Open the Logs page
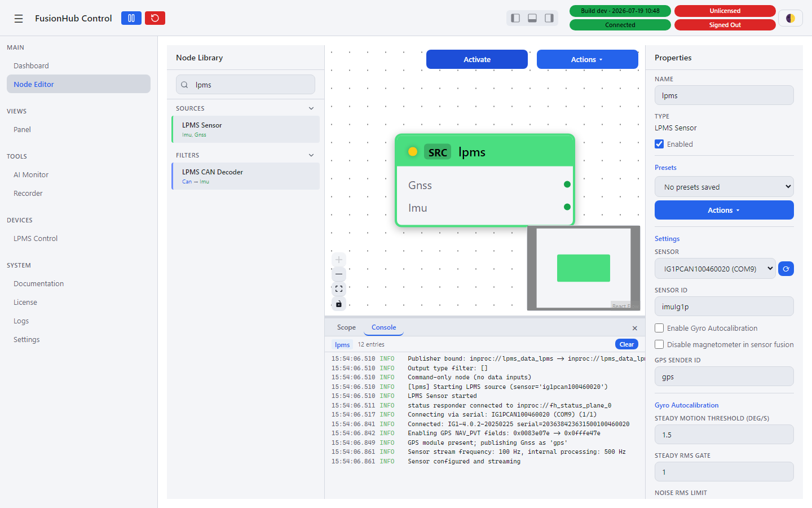 pyautogui.click(x=78, y=321)
